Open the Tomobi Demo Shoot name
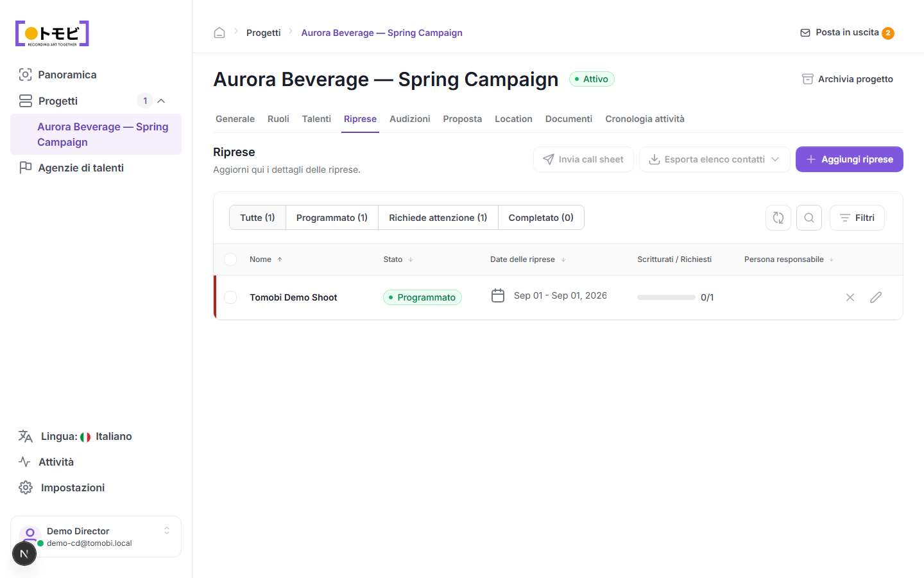Viewport: 924px width, 578px height. (293, 297)
